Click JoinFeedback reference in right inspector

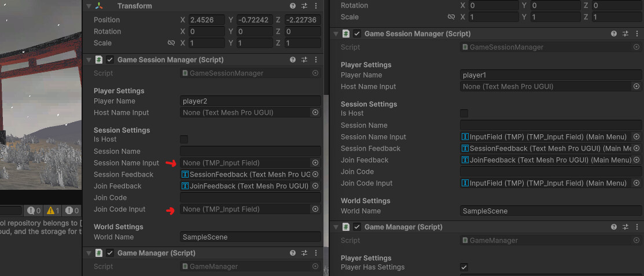coord(546,160)
